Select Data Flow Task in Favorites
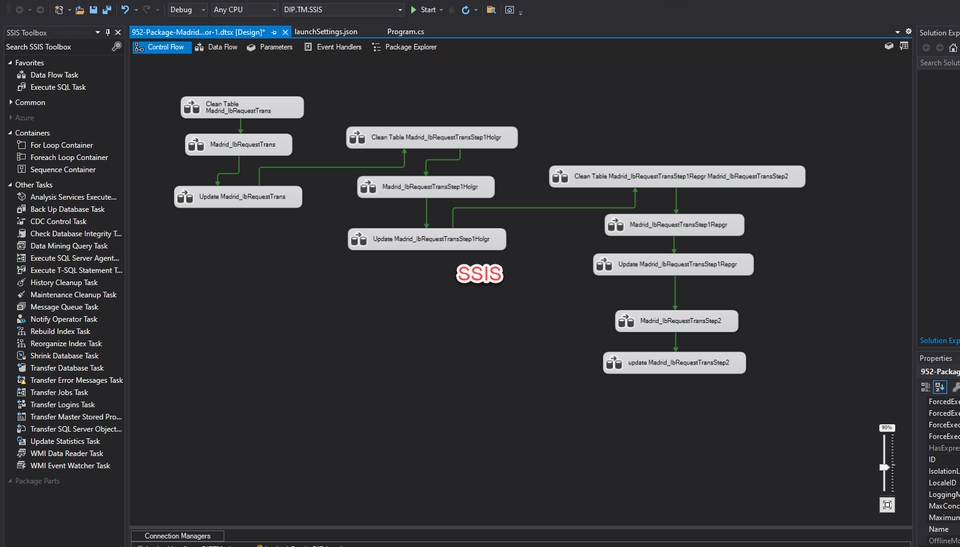960x547 pixels. click(x=54, y=75)
